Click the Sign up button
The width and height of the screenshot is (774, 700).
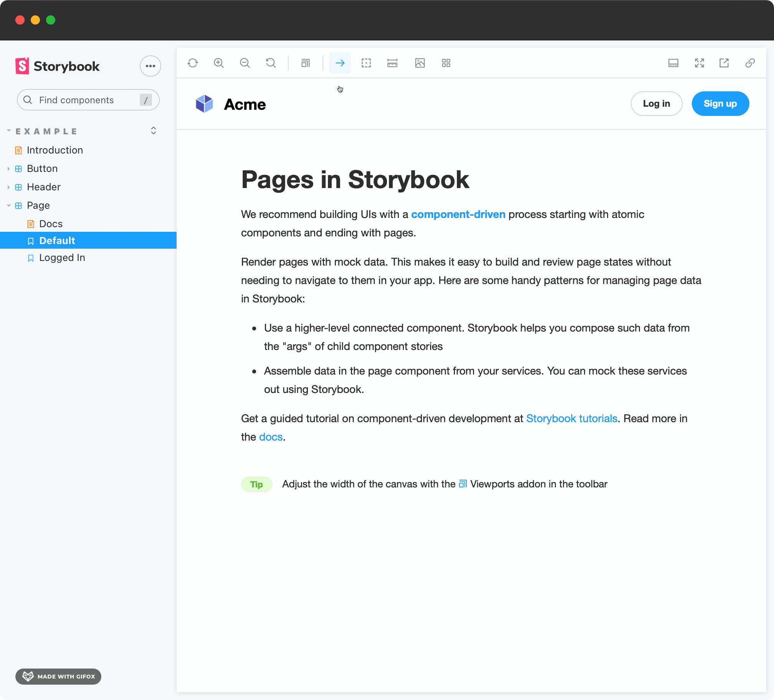click(720, 104)
